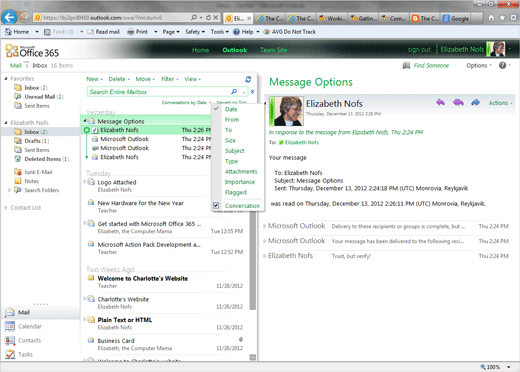Open the Delete dropdown menu

[119, 79]
